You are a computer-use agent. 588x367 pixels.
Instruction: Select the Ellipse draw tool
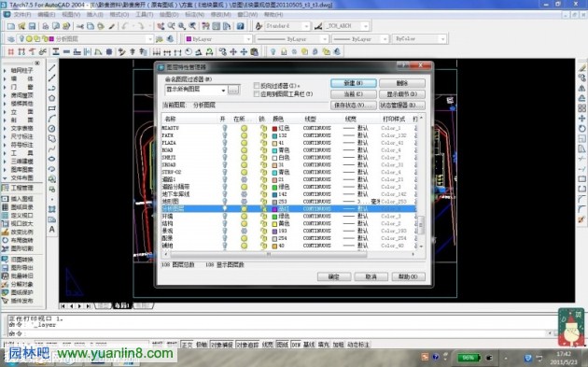pos(51,159)
